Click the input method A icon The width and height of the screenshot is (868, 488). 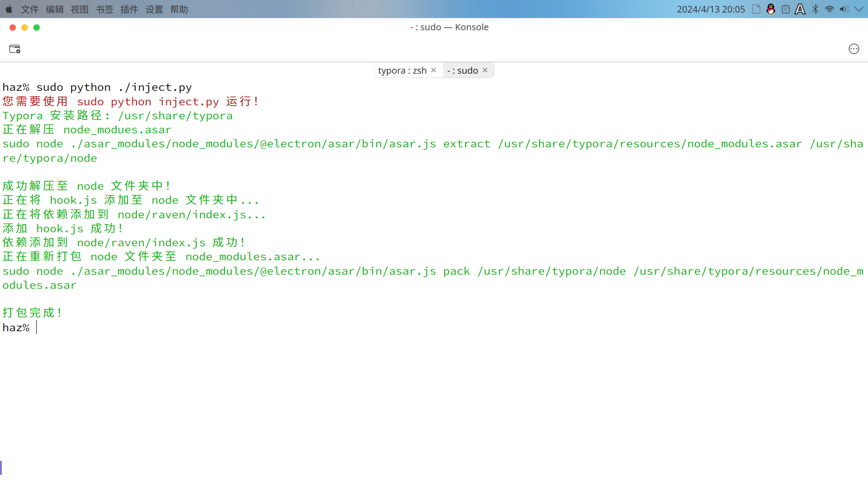pos(800,9)
